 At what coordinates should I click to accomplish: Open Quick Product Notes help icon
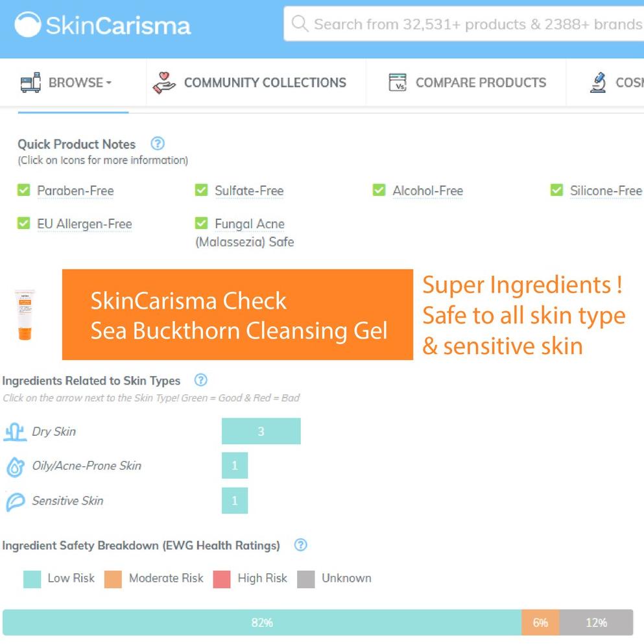click(158, 143)
